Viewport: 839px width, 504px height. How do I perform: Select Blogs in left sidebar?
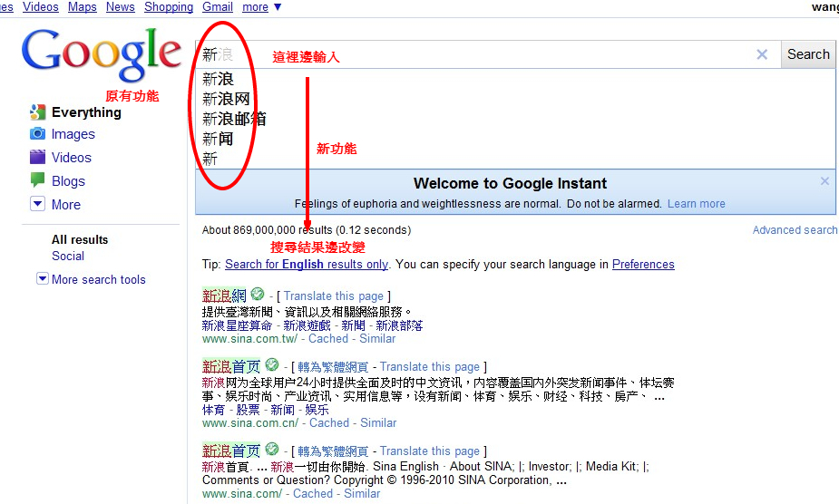pos(69,180)
